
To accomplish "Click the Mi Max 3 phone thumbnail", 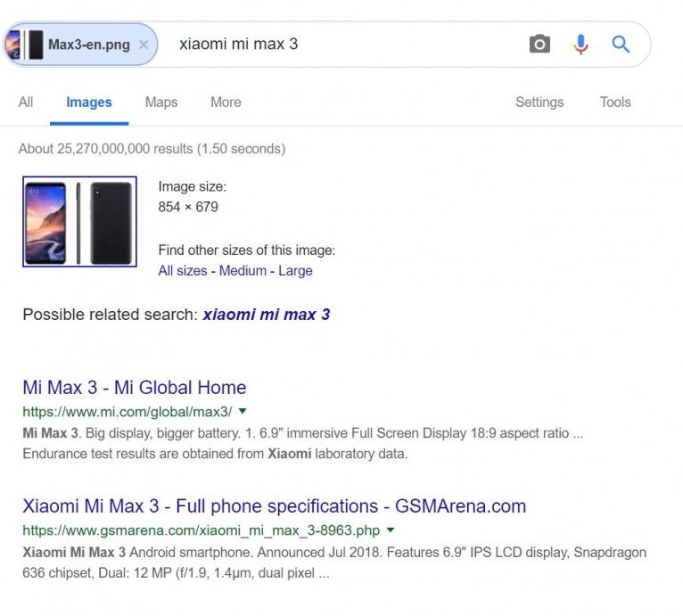I will pos(79,221).
